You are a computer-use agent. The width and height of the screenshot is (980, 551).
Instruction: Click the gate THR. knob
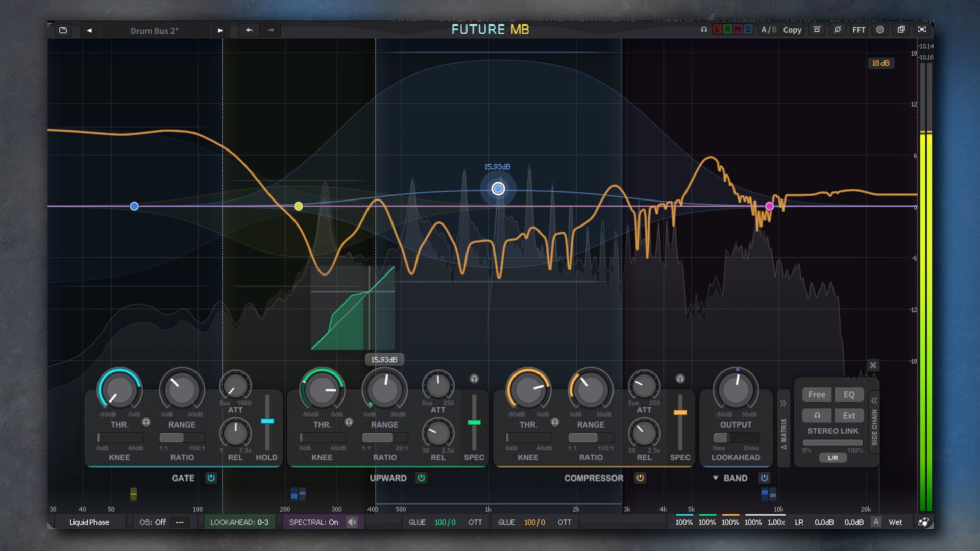[x=119, y=390]
